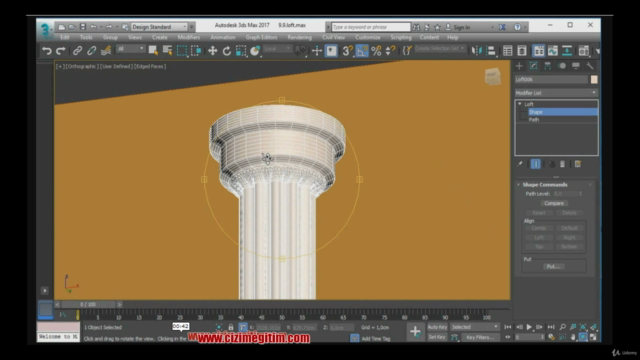Switch to the Hierarchy command panel tab
The height and width of the screenshot is (360, 640).
coord(547,66)
